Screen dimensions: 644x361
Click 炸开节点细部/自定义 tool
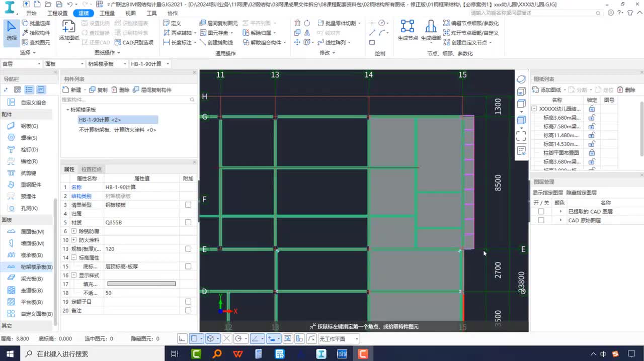471,33
